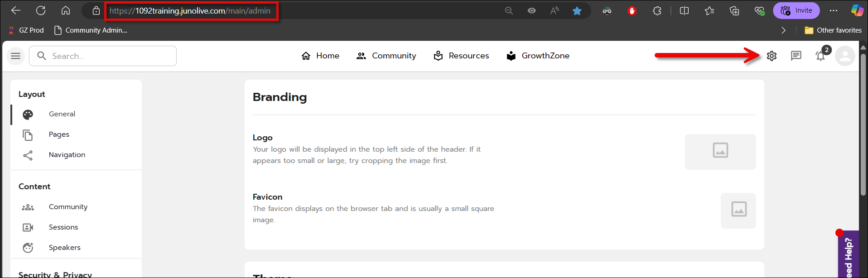868x278 pixels.
Task: Open the Collections icon
Action: click(x=734, y=10)
